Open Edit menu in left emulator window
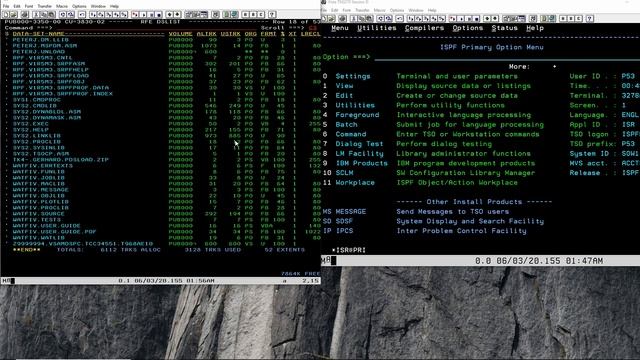The height and width of the screenshot is (360, 640). [x=17, y=6]
